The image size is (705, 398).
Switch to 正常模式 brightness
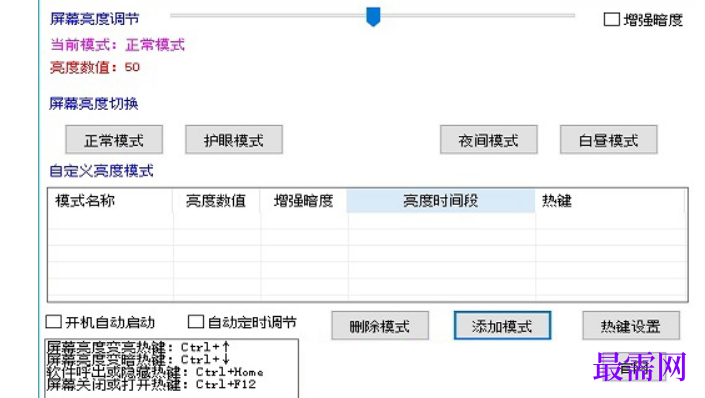point(114,140)
